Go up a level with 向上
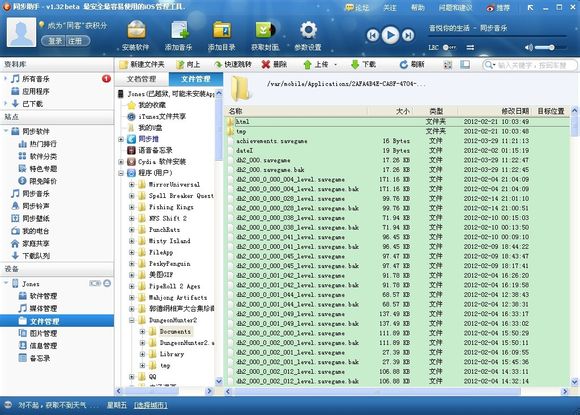Image resolution: width=580 pixels, height=415 pixels. 188,64
